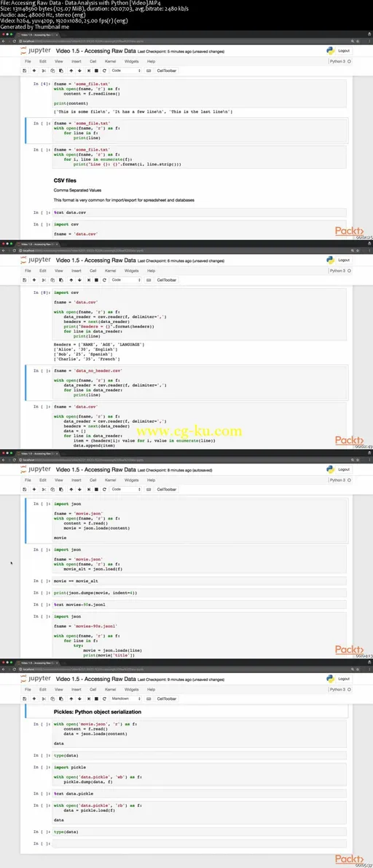Open Cell menu in the 6-minutes-ago frame
This screenshot has height=868, width=373.
coord(93,271)
